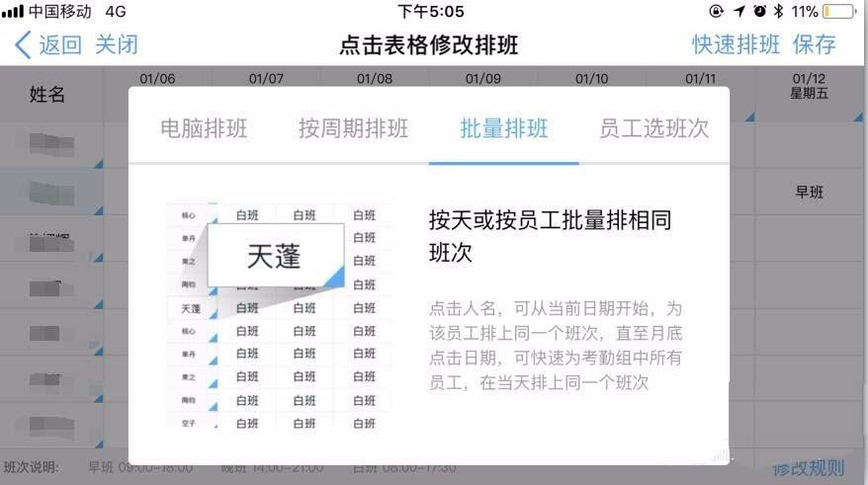Tap the location arrow status icon
This screenshot has width=868, height=485.
click(x=739, y=11)
